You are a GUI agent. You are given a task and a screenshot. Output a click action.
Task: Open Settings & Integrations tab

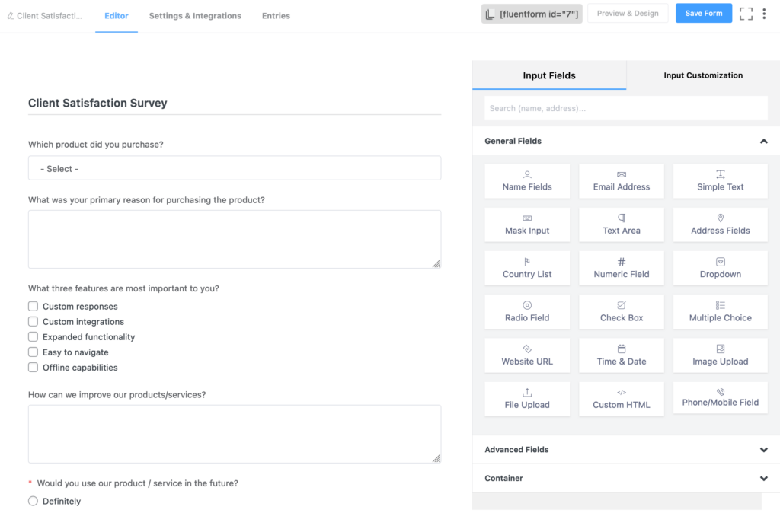coord(195,16)
